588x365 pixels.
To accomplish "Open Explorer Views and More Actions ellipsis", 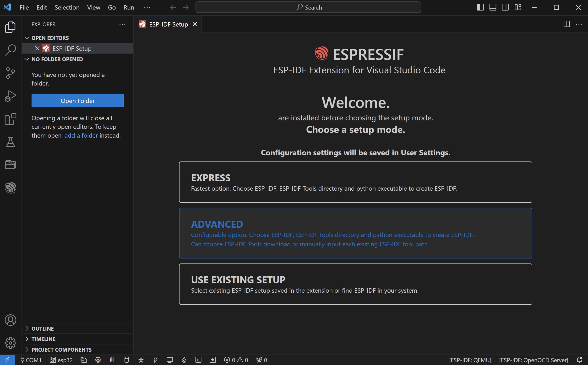I will [x=122, y=24].
